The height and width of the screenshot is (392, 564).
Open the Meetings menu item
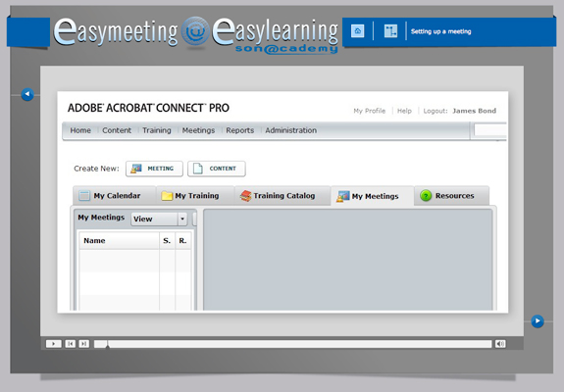click(x=198, y=130)
